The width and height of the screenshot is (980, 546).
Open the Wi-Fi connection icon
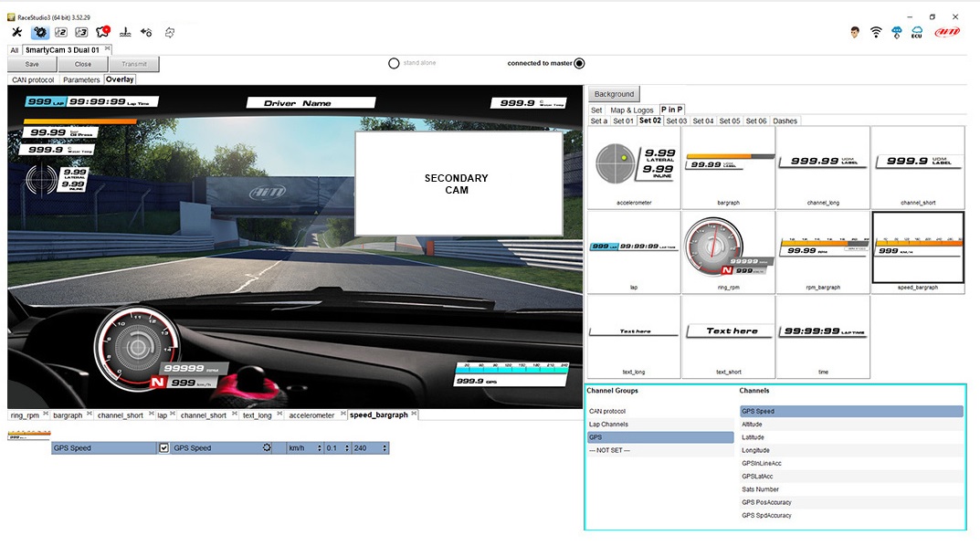pos(876,33)
